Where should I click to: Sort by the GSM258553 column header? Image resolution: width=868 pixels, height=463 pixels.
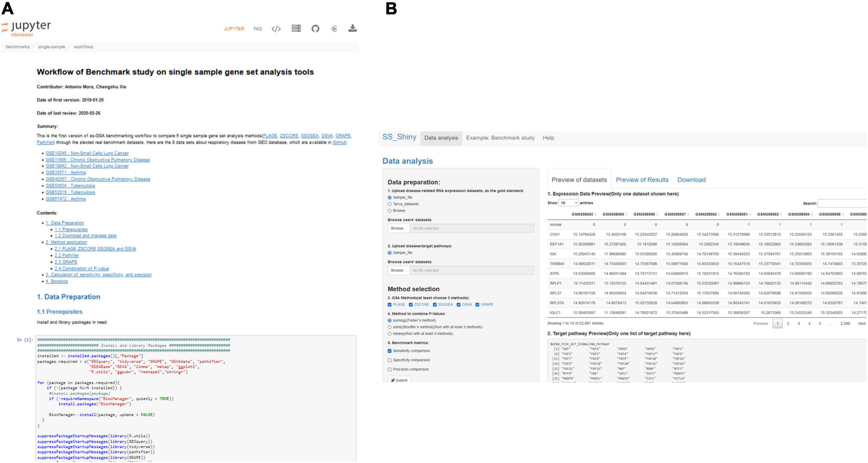(583, 214)
